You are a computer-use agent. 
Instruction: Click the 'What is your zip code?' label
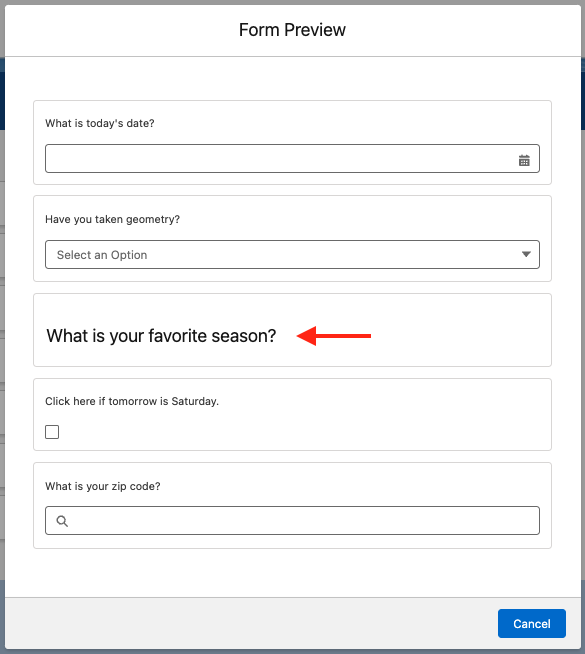tap(103, 486)
